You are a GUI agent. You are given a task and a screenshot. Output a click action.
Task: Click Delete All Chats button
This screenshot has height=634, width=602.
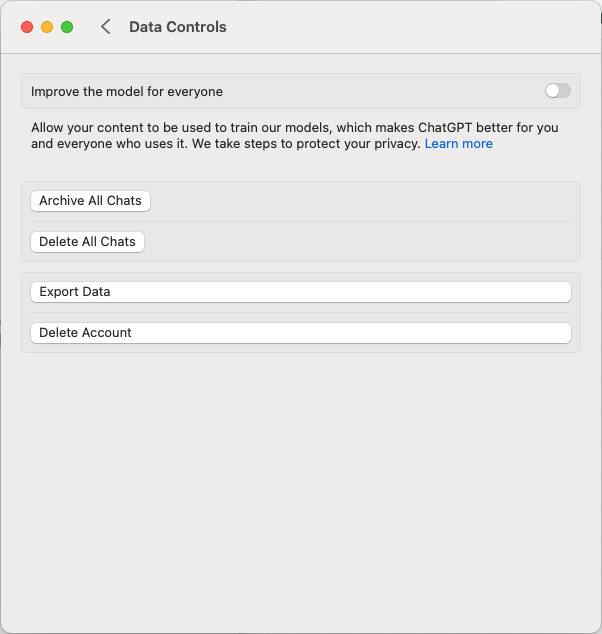87,242
